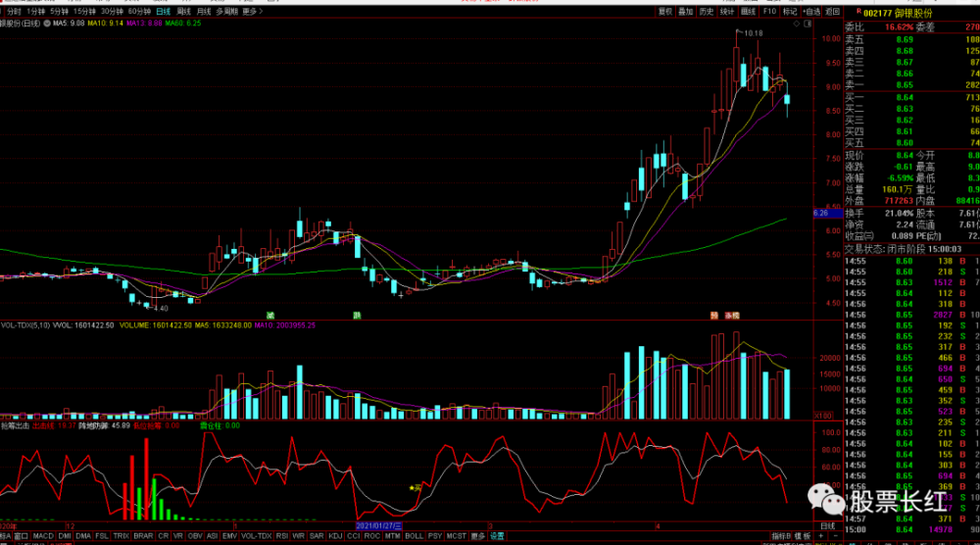Screen dimensions: 980x545
Task: Select the MTM indicator tab
Action: (x=392, y=536)
